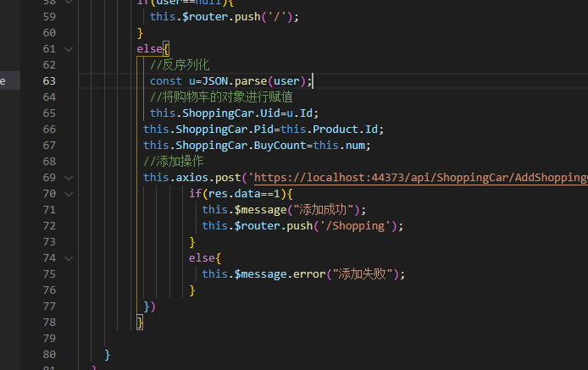
Task: Click the else keyword on line 61
Action: [x=150, y=49]
